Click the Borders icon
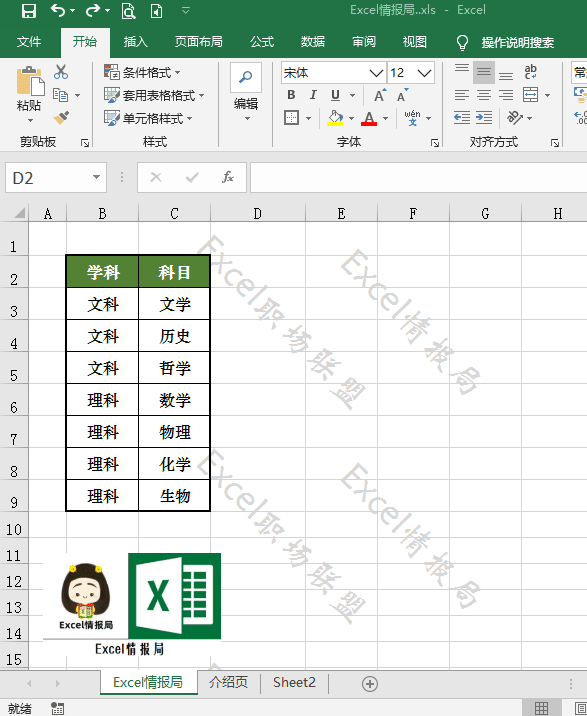 [x=291, y=118]
